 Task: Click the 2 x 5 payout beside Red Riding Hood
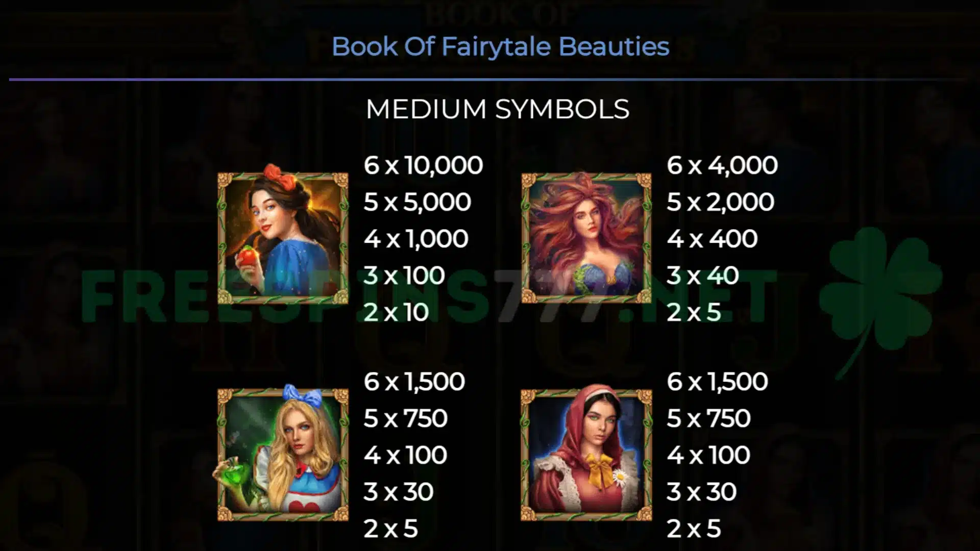(694, 529)
